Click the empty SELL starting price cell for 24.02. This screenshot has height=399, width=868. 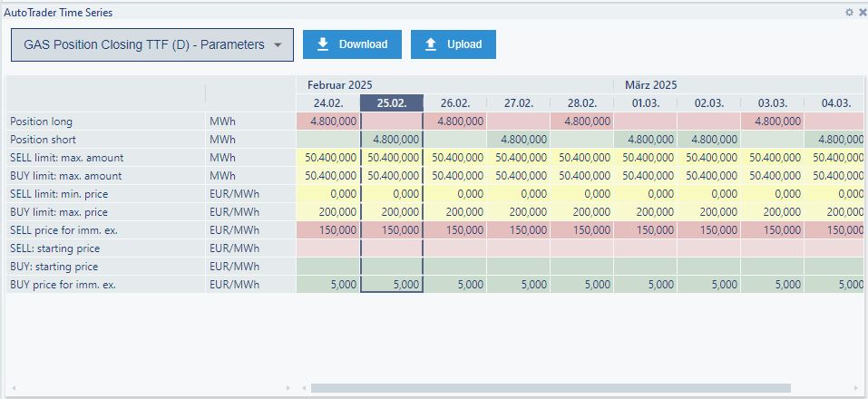[327, 248]
